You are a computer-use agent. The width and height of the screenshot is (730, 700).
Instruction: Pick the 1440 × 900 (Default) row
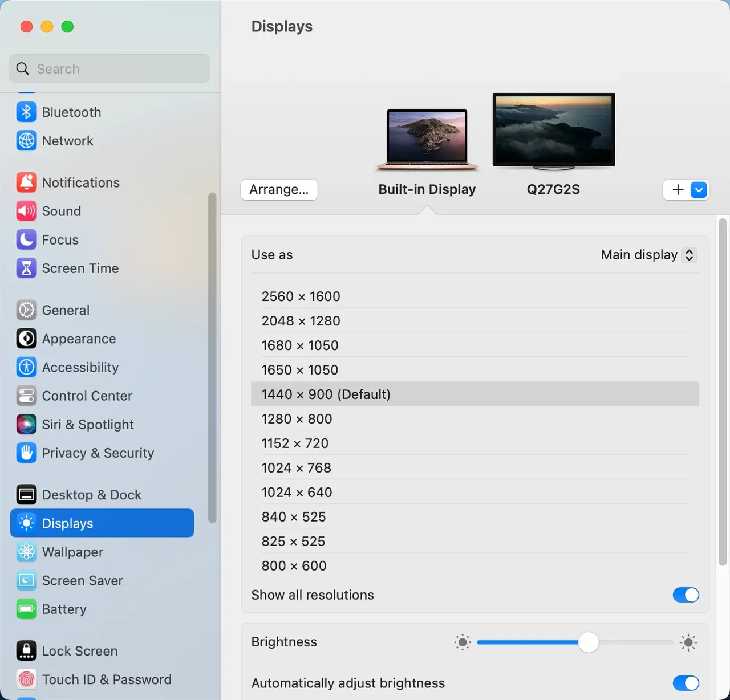coord(475,394)
